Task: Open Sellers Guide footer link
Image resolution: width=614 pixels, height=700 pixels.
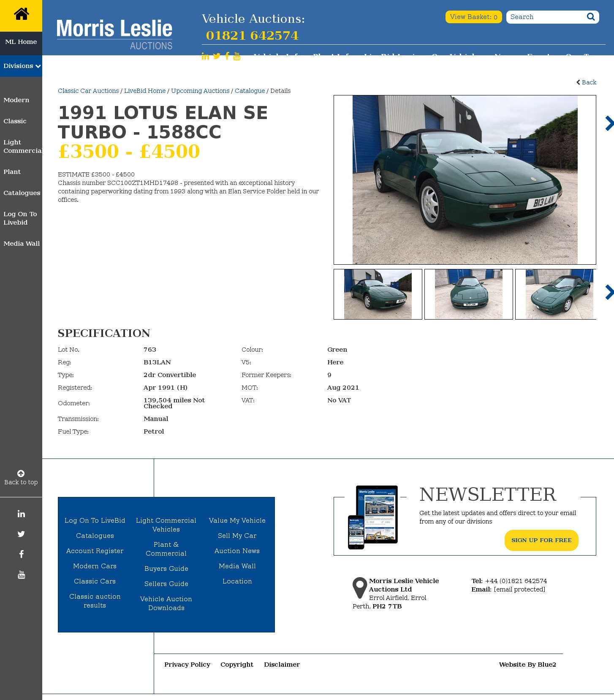Action: 166,584
